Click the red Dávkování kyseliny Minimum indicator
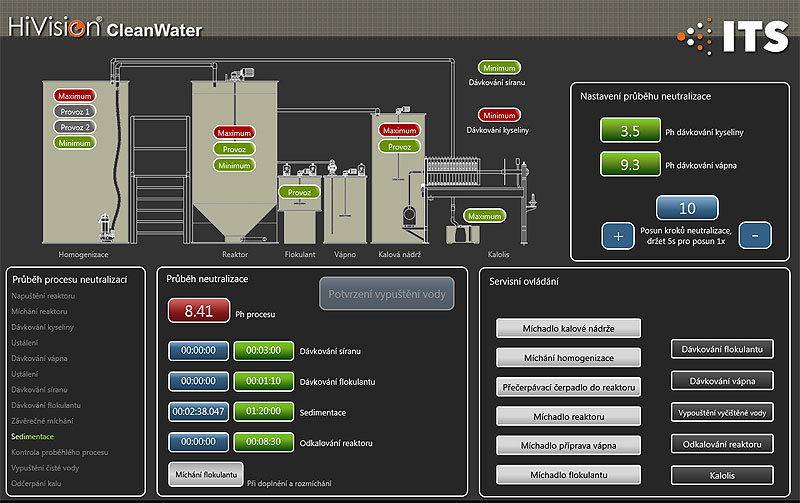The image size is (800, 503). click(x=499, y=115)
